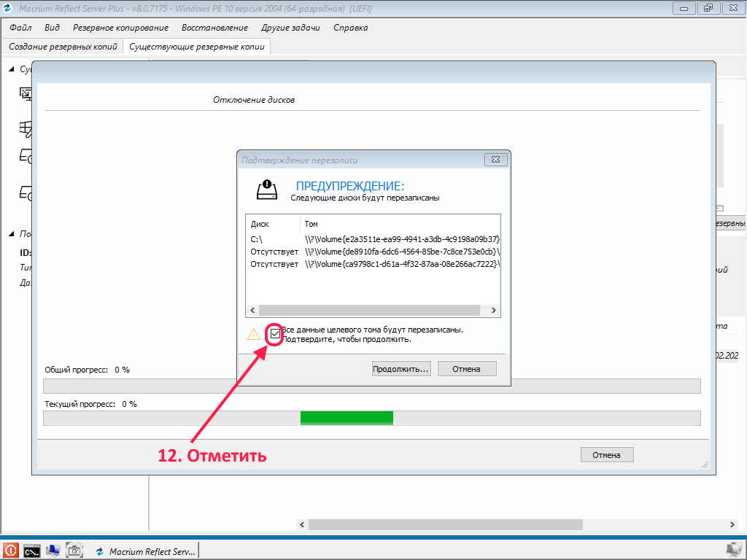Click the red power button in taskbar
The height and width of the screenshot is (560, 747).
(x=10, y=551)
